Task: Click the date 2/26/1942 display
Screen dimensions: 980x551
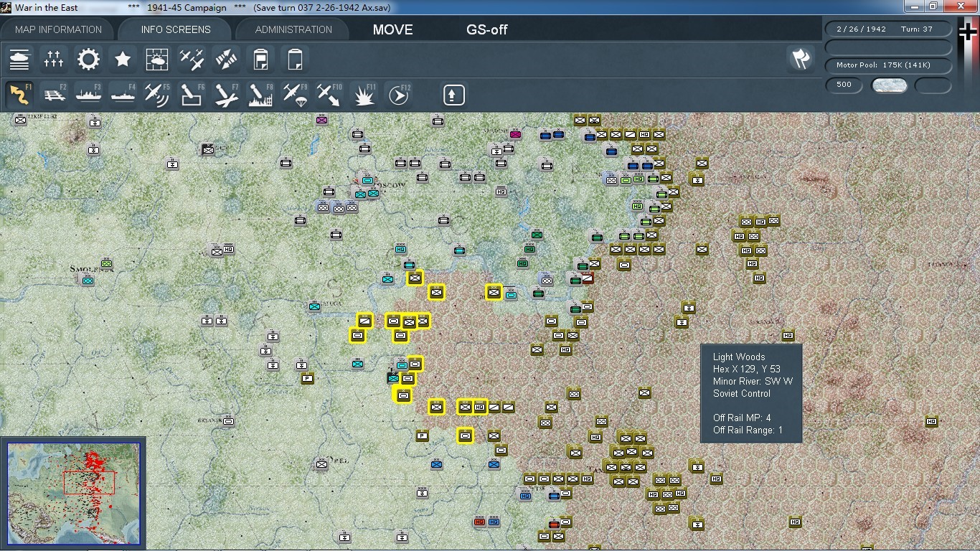Action: point(861,29)
